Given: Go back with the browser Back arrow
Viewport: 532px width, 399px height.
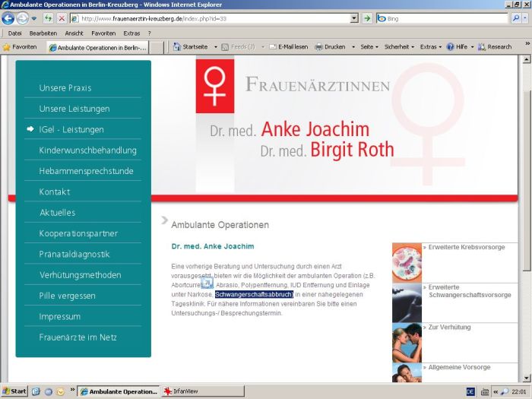Looking at the screenshot, I should point(8,18).
